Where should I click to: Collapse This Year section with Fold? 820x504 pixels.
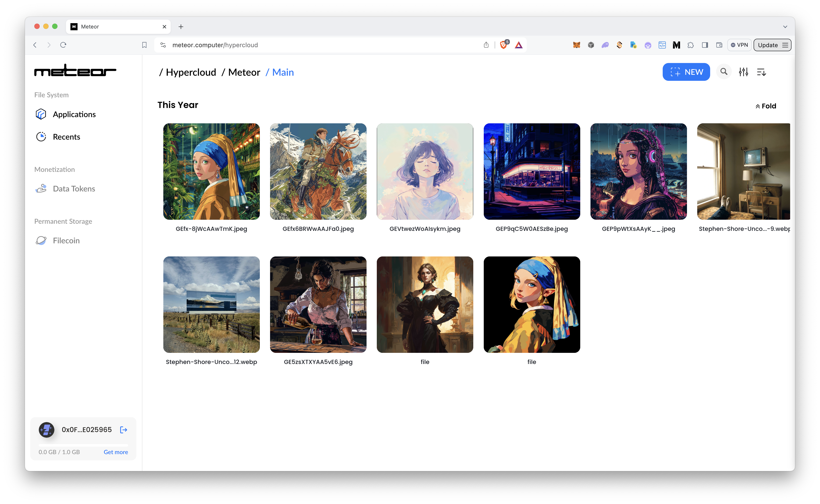[x=766, y=106]
